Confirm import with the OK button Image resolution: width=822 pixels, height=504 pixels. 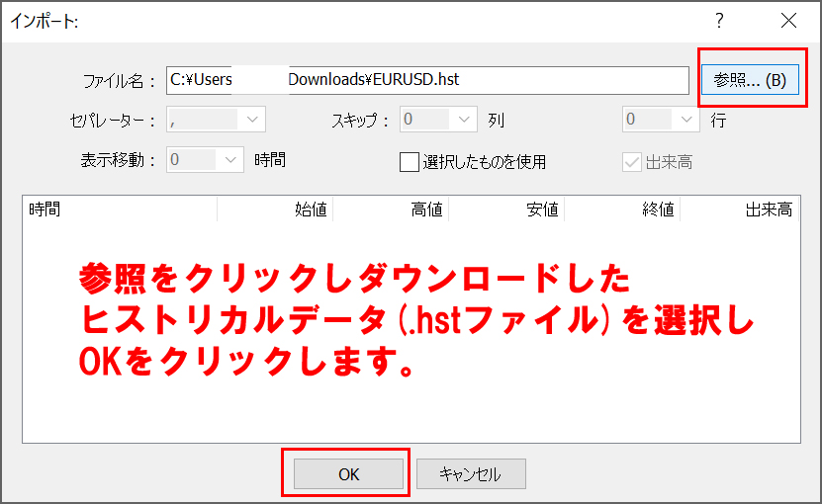[348, 474]
